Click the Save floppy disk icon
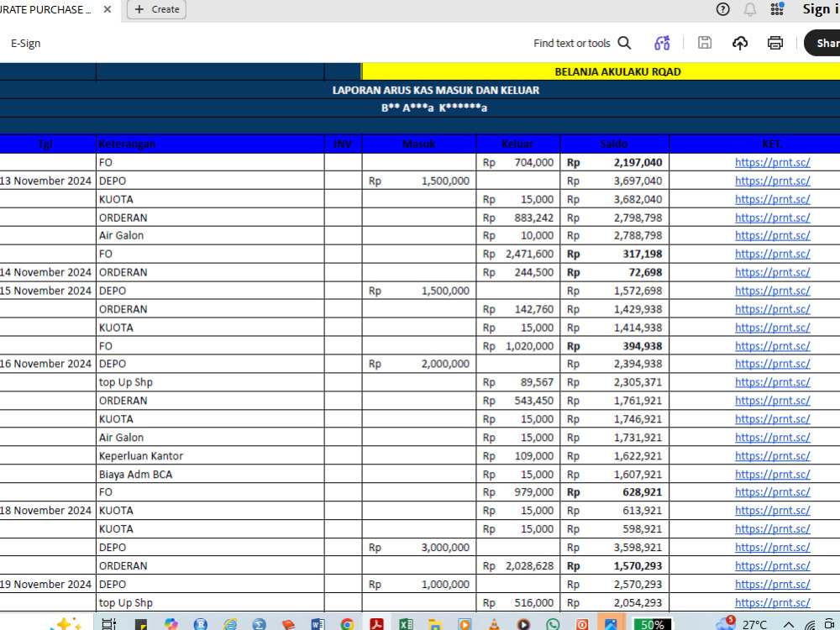 [705, 43]
